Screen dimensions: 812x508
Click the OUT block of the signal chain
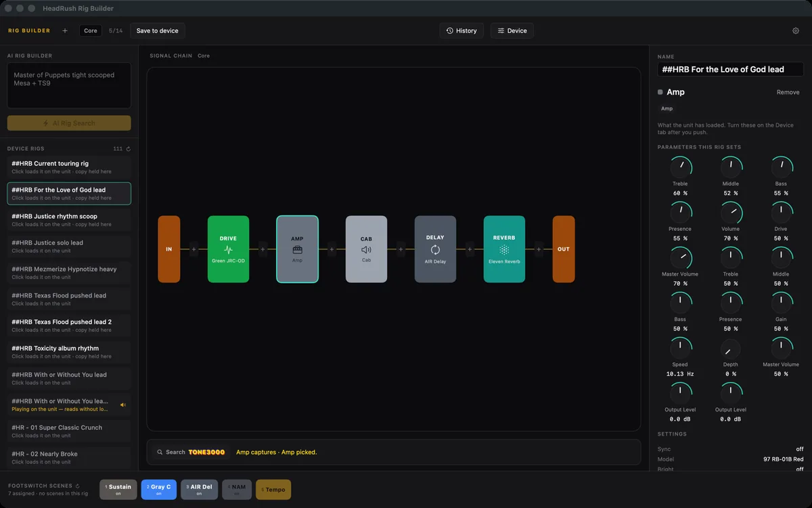[x=564, y=249]
